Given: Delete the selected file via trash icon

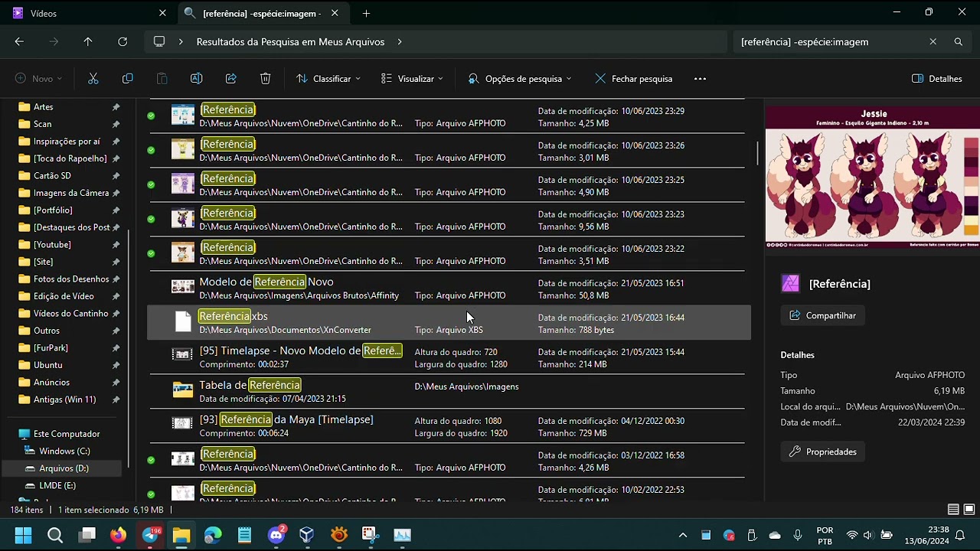Looking at the screenshot, I should click(266, 79).
